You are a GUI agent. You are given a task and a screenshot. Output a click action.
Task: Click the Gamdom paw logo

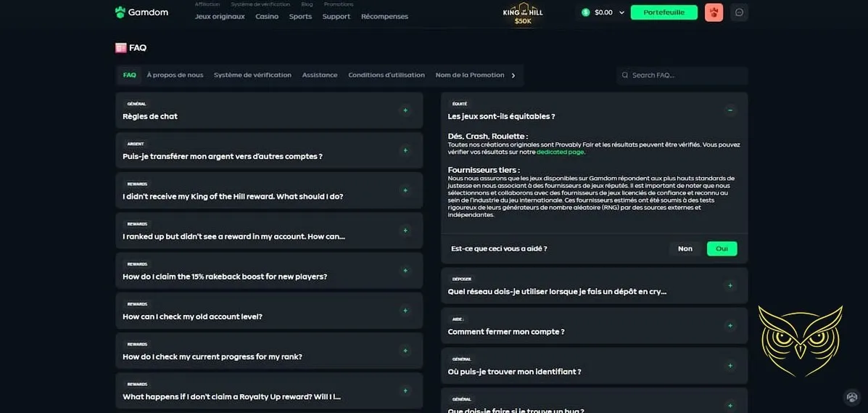click(120, 12)
